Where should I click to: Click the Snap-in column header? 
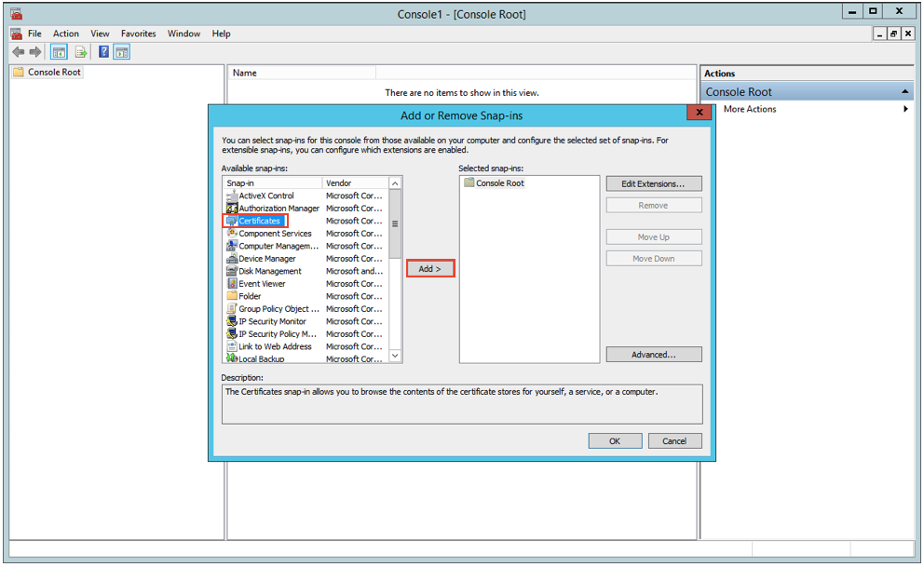[273, 183]
